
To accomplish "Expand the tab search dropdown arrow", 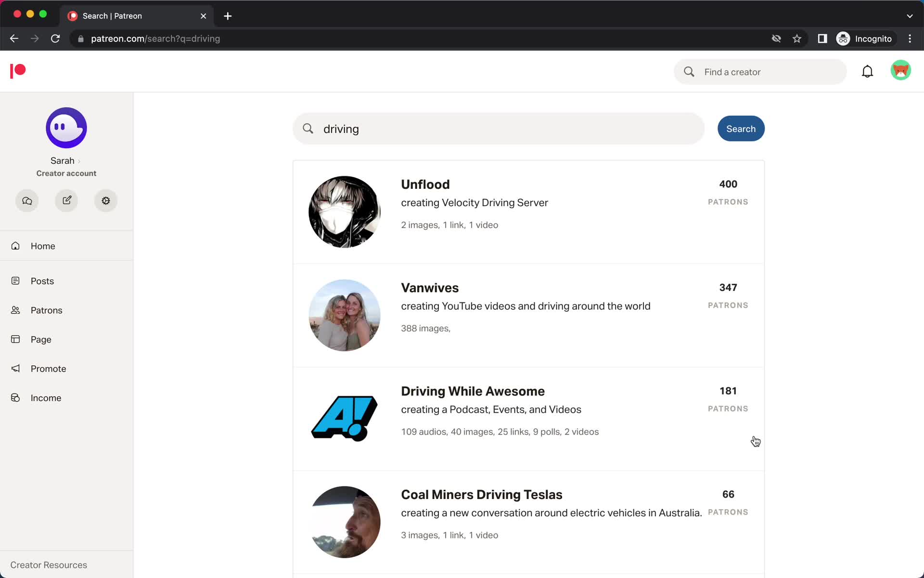I will pos(910,16).
